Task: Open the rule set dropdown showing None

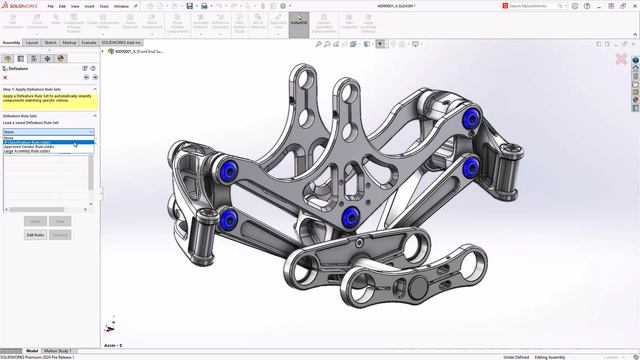Action: pyautogui.click(x=49, y=132)
